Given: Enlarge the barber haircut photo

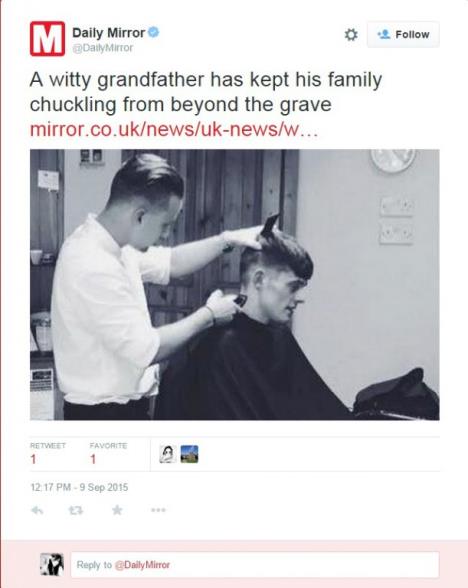Looking at the screenshot, I should click(x=235, y=285).
